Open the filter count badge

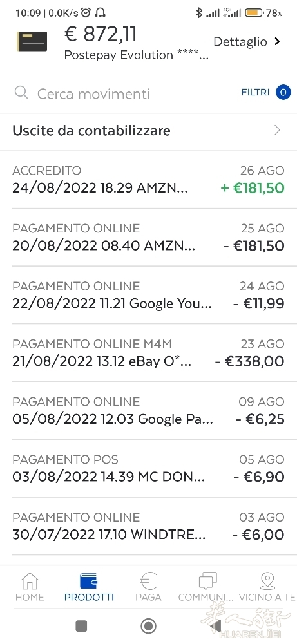[283, 92]
